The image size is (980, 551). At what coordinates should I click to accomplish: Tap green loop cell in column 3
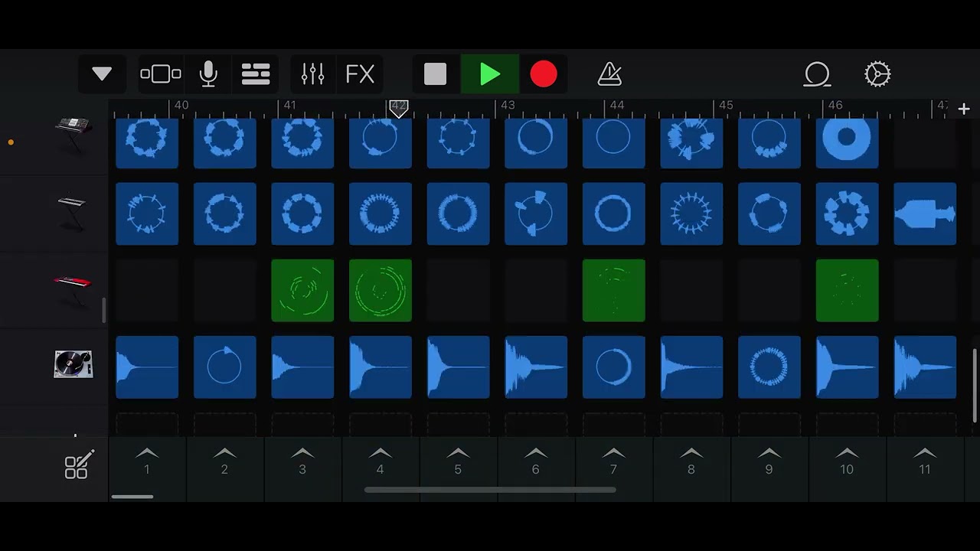point(302,291)
